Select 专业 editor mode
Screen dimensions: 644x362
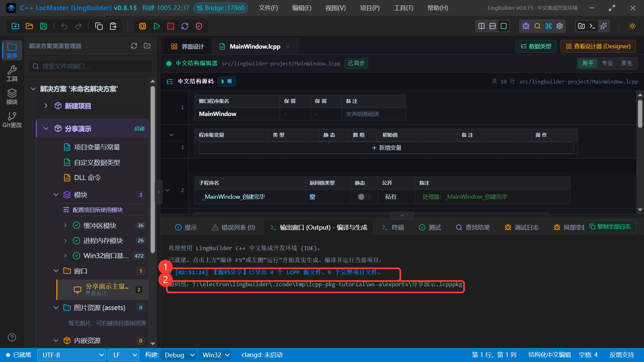pyautogui.click(x=607, y=63)
